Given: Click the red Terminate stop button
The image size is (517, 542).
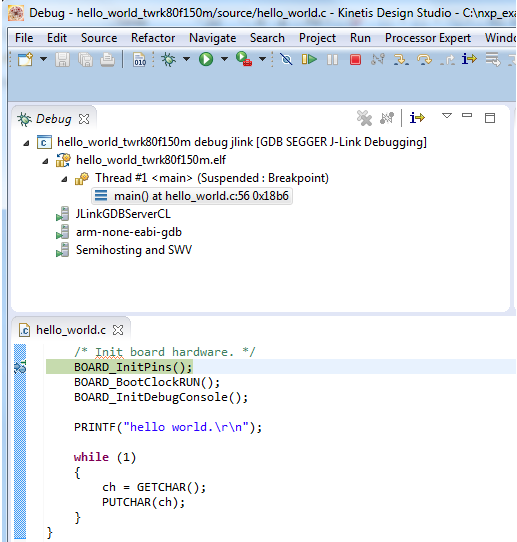Looking at the screenshot, I should tap(355, 59).
